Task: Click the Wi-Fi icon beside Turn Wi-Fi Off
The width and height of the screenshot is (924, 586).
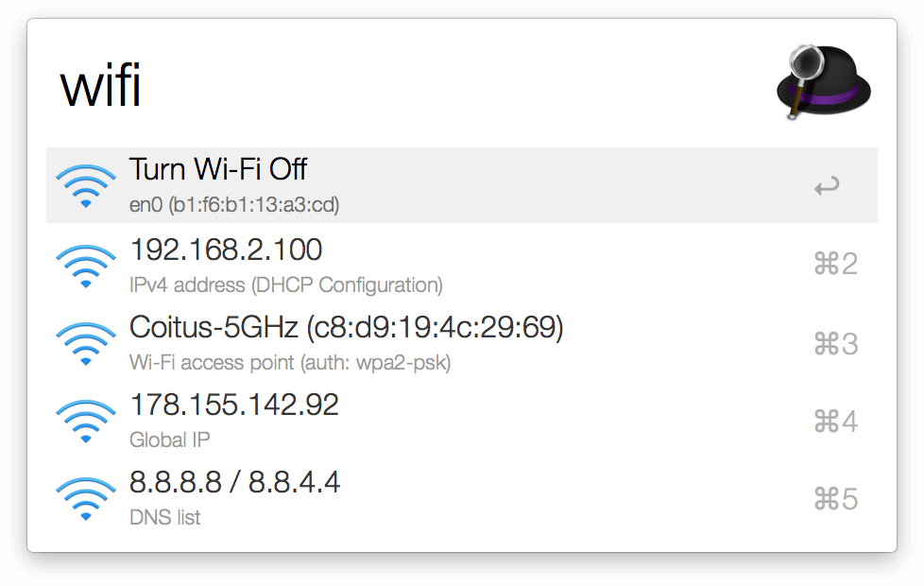Action: click(86, 186)
